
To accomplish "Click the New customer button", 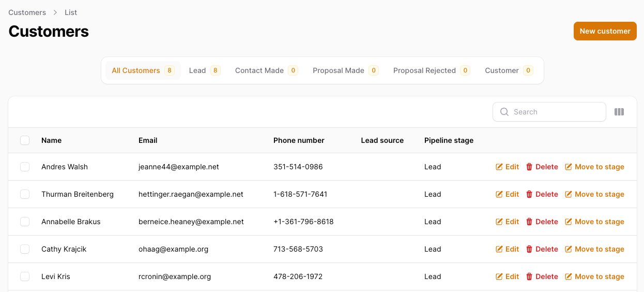I will [605, 31].
